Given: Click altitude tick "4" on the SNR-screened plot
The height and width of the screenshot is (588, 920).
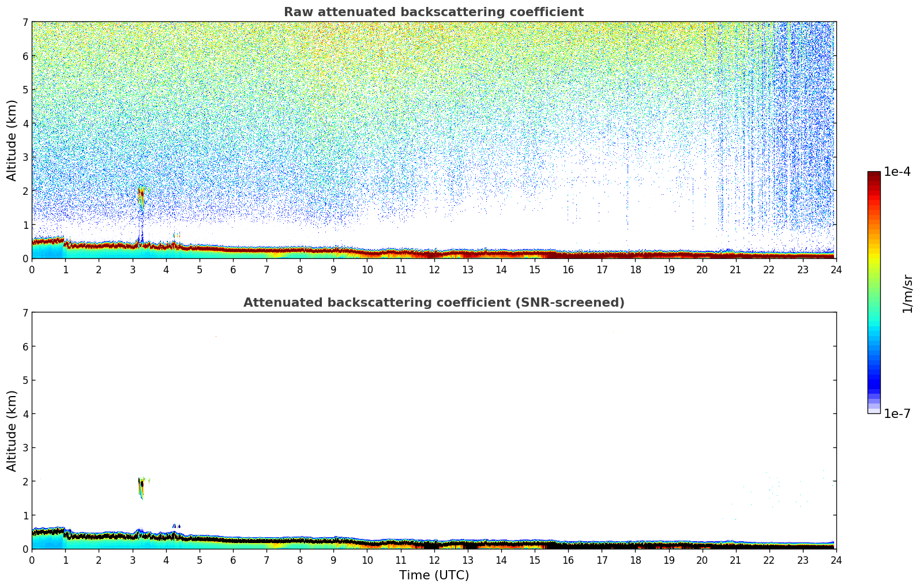Looking at the screenshot, I should tap(25, 414).
